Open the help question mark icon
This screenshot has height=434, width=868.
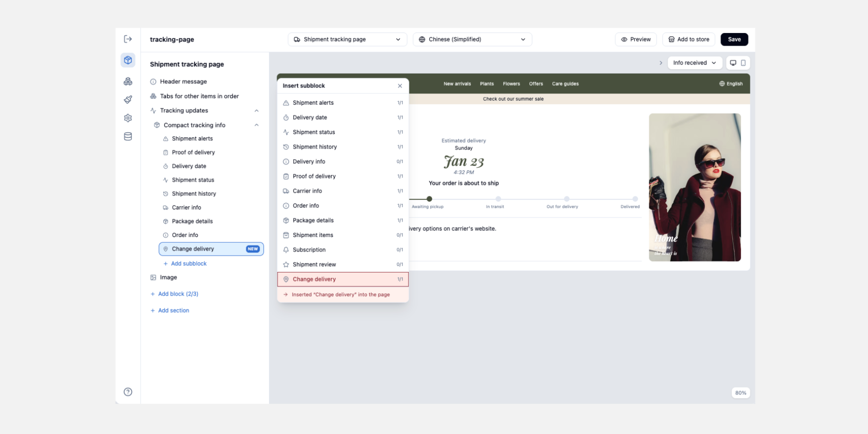[128, 392]
